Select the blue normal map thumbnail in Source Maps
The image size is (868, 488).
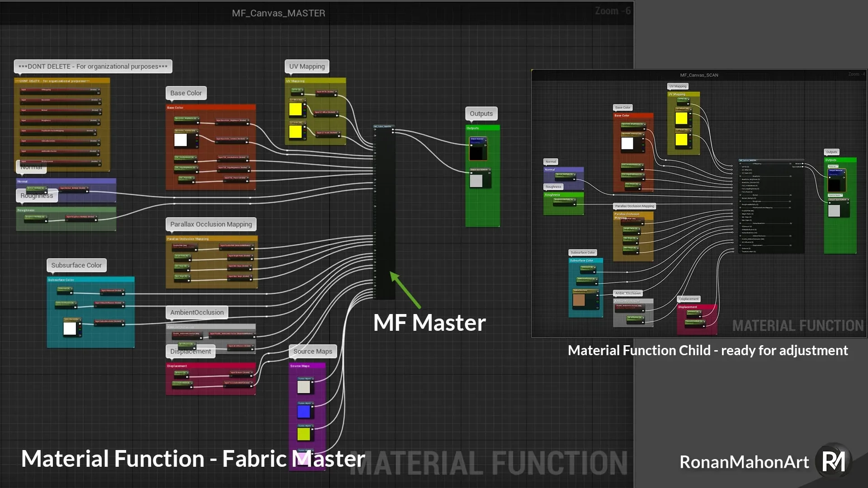coord(304,411)
